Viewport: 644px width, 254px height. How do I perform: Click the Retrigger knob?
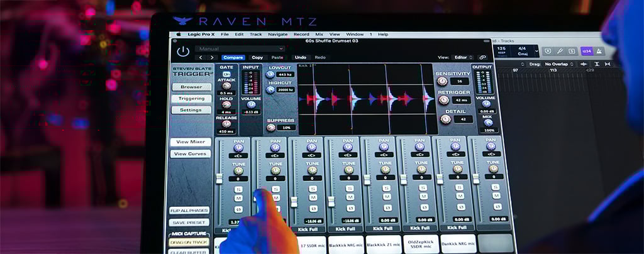[x=443, y=100]
